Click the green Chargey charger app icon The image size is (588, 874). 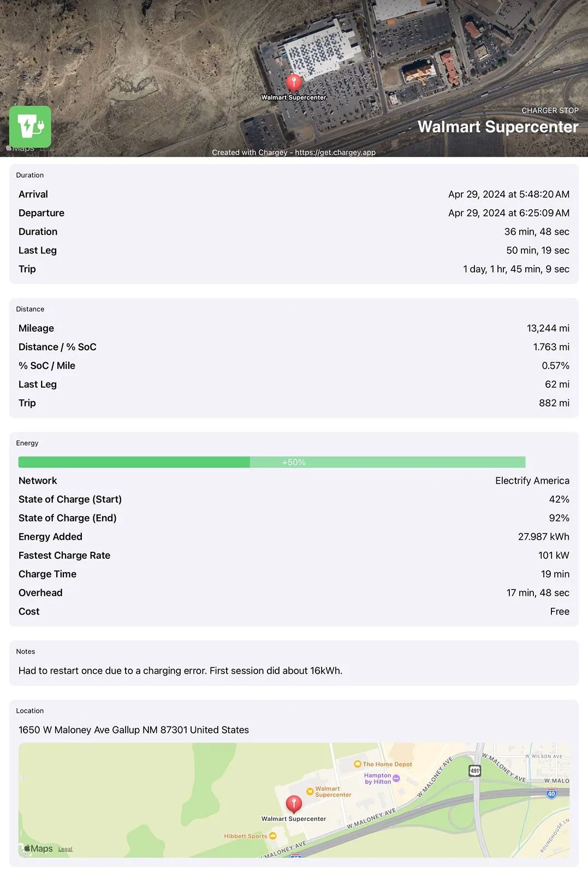[x=30, y=127]
